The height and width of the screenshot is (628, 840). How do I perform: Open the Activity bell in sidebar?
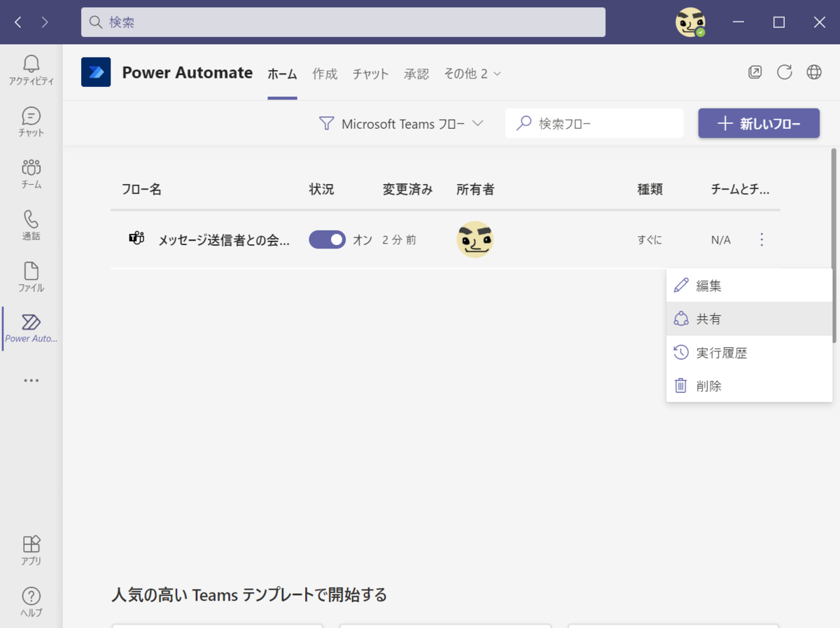coord(31,71)
